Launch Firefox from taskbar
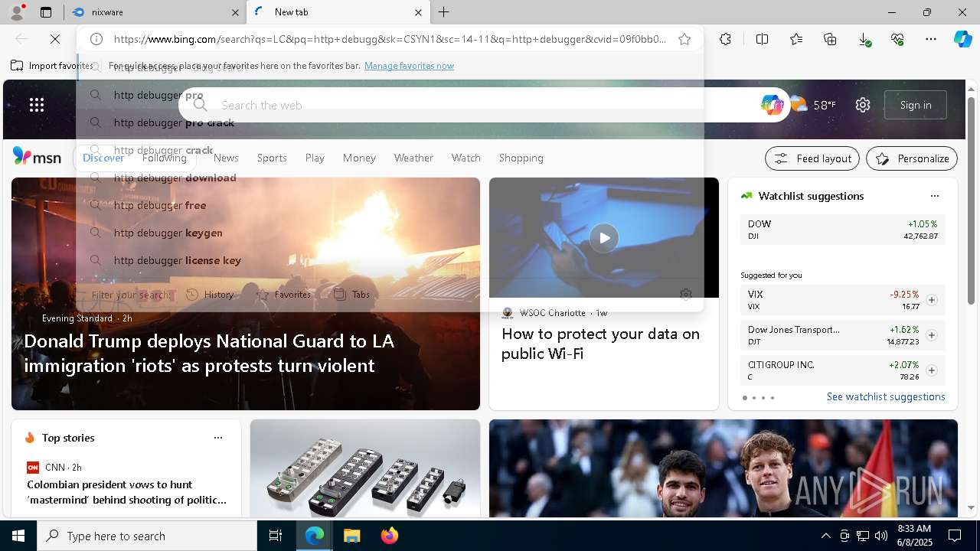 click(389, 536)
